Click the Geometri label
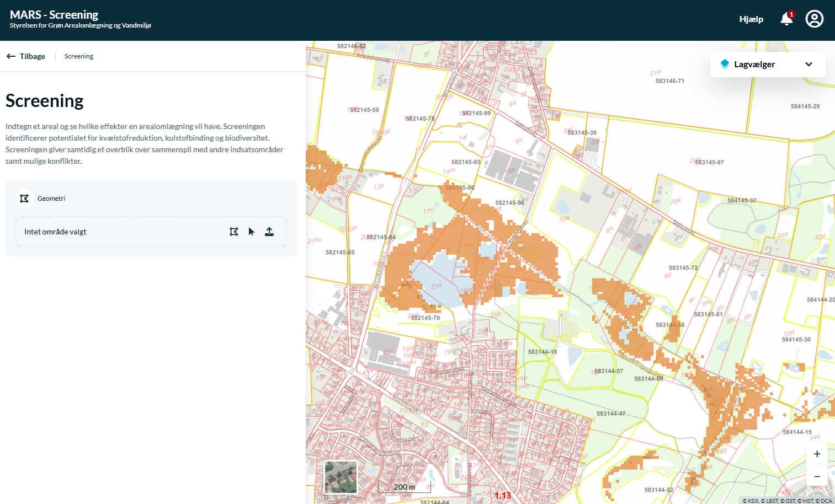835x504 pixels. pyautogui.click(x=51, y=199)
